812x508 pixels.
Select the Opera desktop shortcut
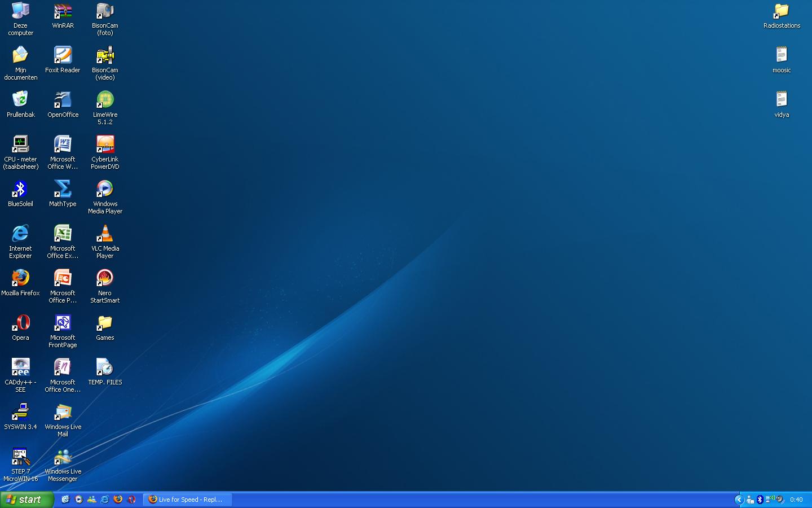coord(20,327)
